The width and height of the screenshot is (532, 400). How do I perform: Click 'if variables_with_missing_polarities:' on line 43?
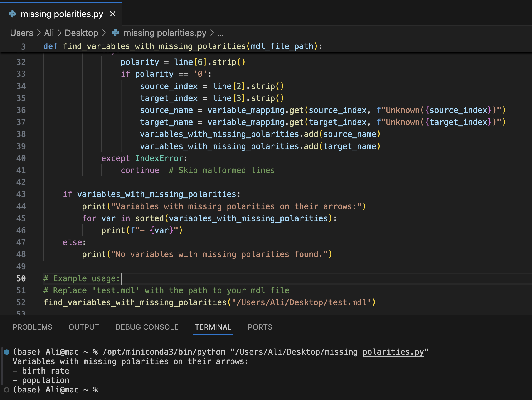click(151, 194)
